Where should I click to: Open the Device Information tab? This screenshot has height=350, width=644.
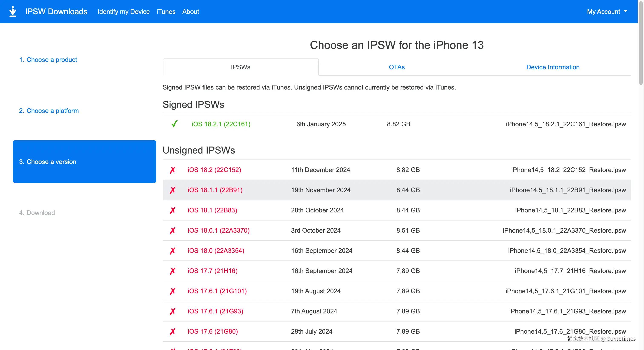tap(553, 67)
